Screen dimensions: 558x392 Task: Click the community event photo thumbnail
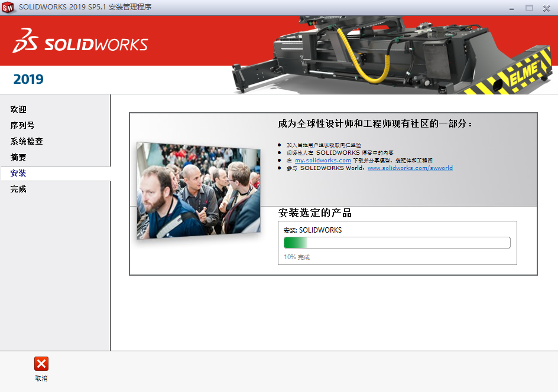tap(198, 189)
